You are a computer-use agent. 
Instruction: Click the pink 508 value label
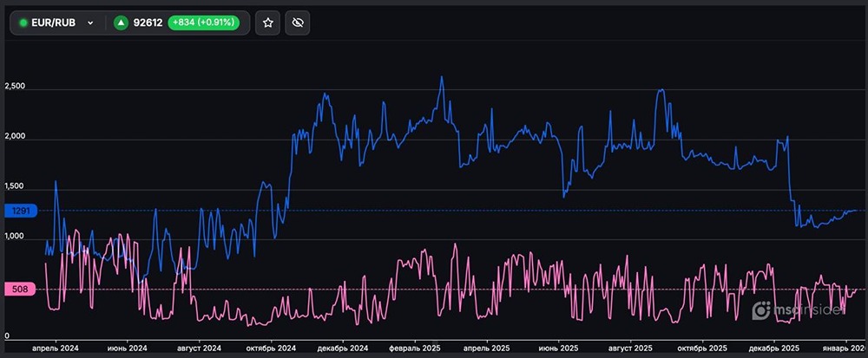coord(19,290)
